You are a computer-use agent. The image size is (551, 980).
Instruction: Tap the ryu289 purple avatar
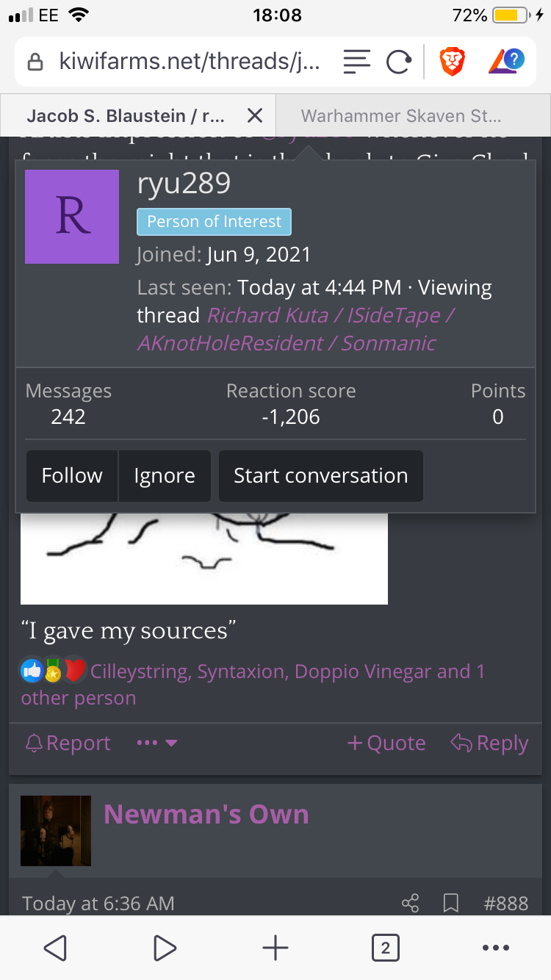click(72, 217)
